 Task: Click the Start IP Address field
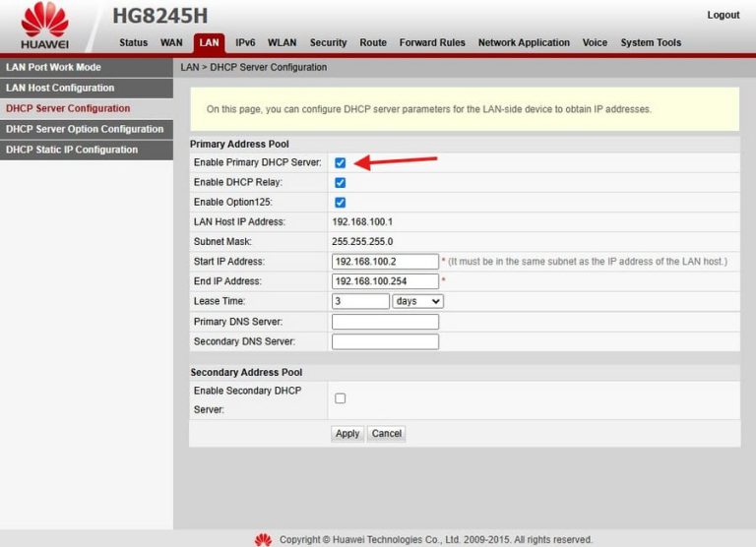pyautogui.click(x=385, y=262)
